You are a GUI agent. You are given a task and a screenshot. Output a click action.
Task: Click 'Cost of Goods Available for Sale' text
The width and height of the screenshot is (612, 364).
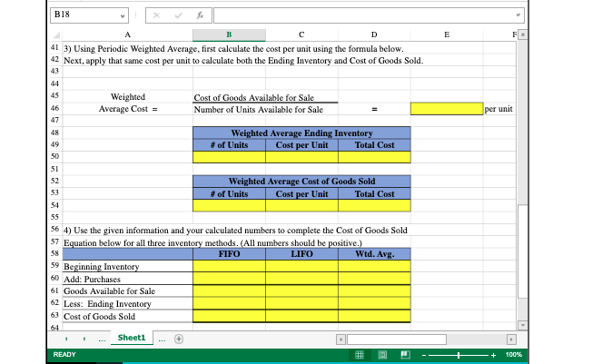254,97
